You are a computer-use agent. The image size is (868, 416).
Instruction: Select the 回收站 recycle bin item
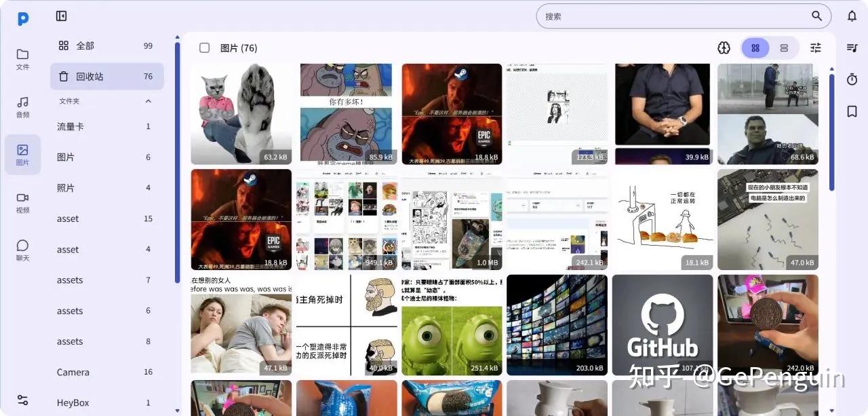(107, 77)
